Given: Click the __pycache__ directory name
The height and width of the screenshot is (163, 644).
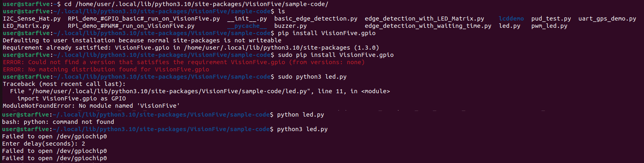Looking at the screenshot, I should [x=247, y=26].
